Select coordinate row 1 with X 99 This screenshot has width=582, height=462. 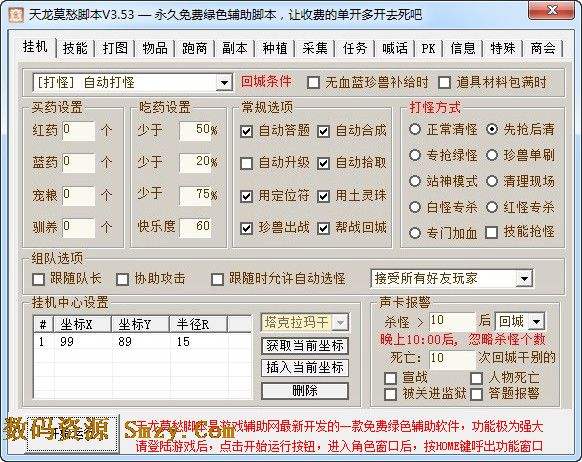point(143,342)
